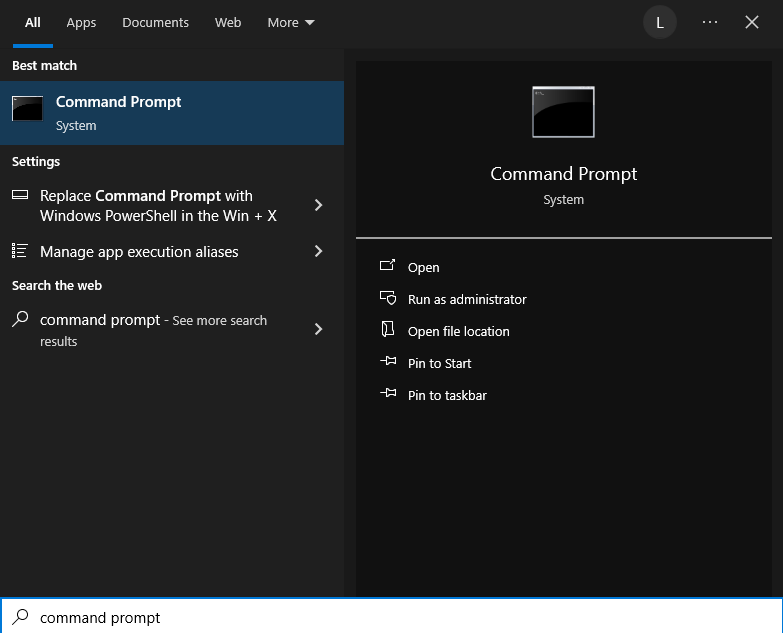The height and width of the screenshot is (633, 783).
Task: Click the web search magnifier icon
Action: coord(20,321)
